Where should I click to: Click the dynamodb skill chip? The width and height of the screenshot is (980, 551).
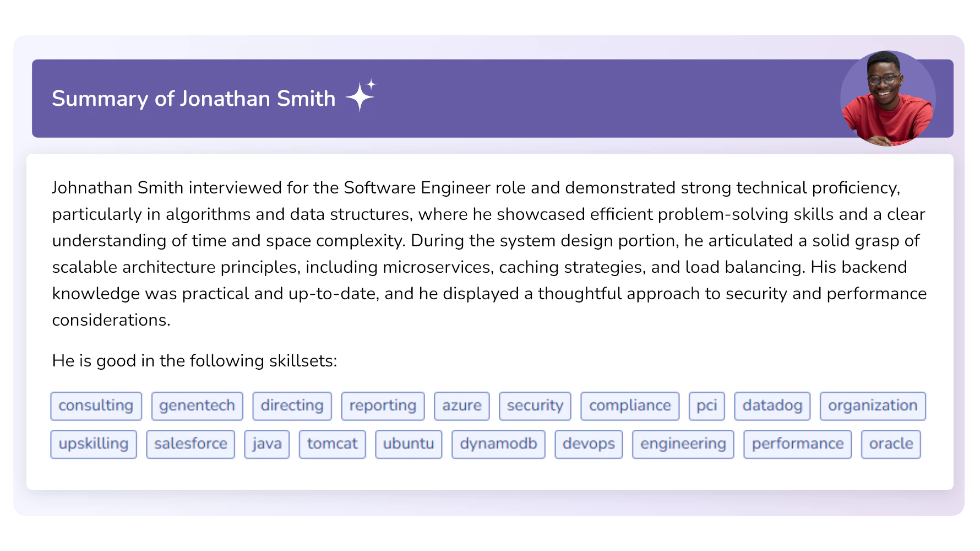tap(498, 444)
